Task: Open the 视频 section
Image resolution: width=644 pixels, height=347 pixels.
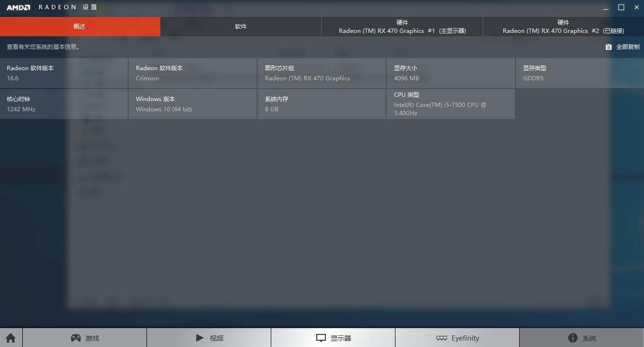Action: pyautogui.click(x=209, y=338)
